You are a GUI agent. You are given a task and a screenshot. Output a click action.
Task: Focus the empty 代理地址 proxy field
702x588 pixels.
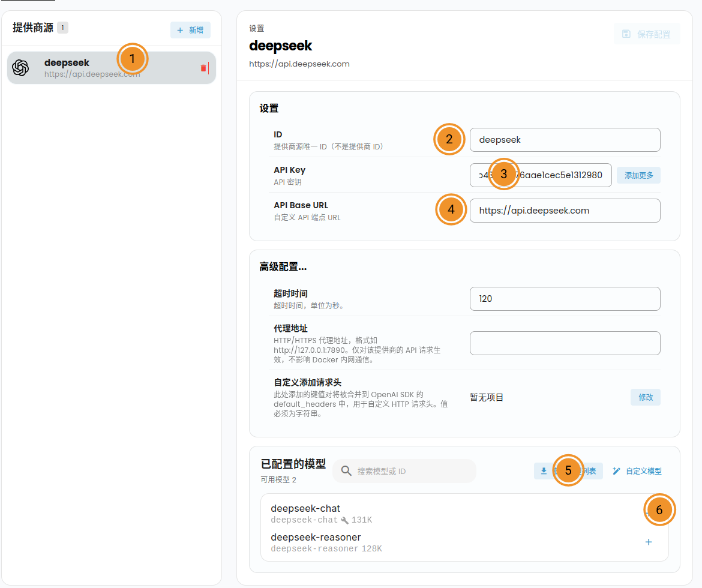point(565,343)
